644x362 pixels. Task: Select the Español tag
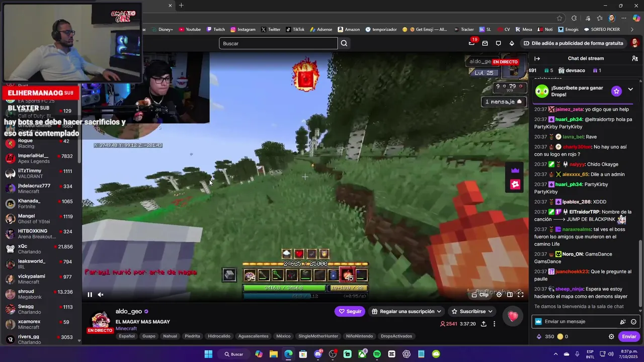click(127, 336)
